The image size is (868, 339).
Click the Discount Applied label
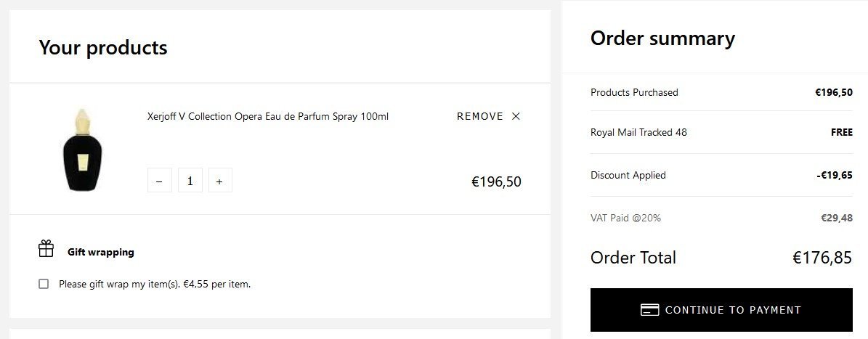pos(628,175)
